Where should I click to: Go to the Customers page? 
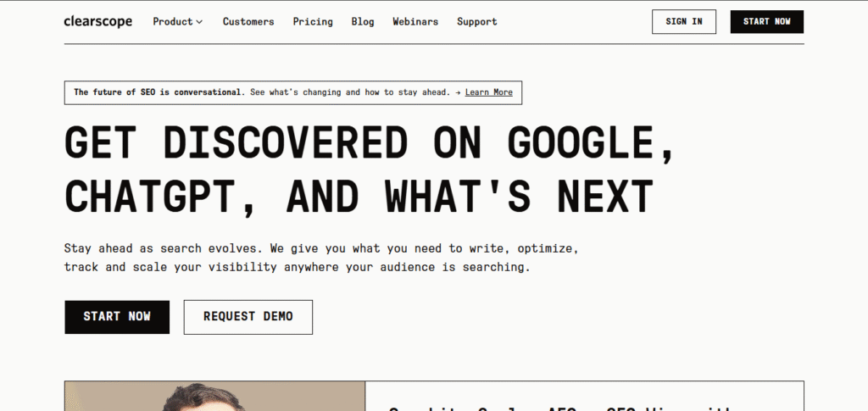tap(248, 21)
